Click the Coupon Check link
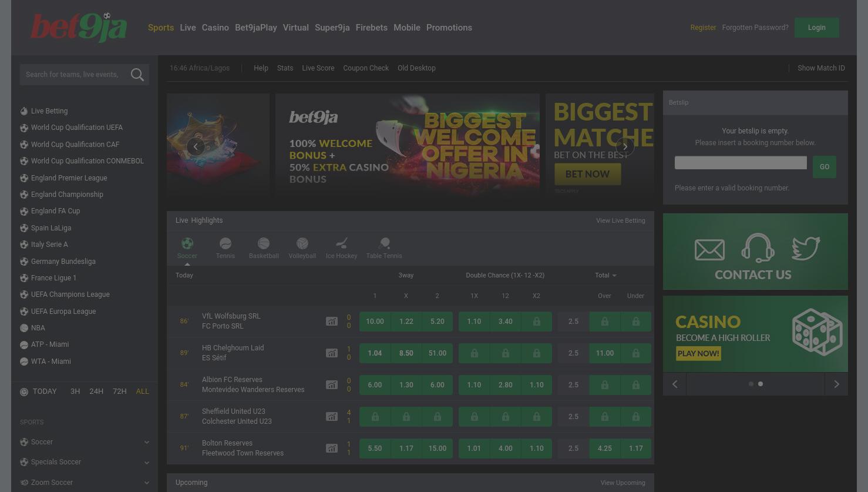The height and width of the screenshot is (492, 868). coord(366,68)
